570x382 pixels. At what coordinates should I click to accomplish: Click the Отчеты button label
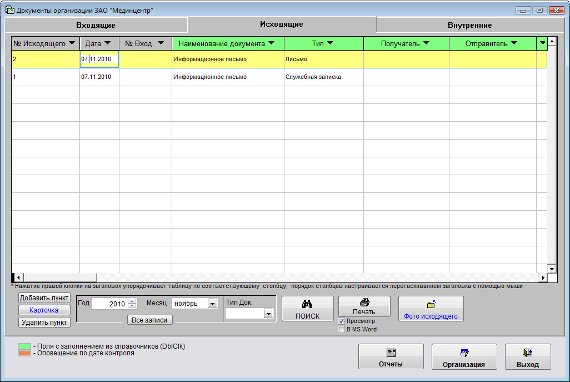coord(390,364)
